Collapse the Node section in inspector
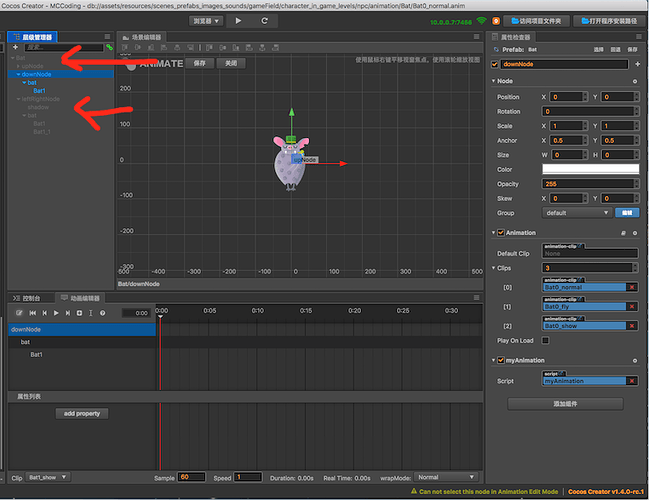The width and height of the screenshot is (649, 500). 493,81
